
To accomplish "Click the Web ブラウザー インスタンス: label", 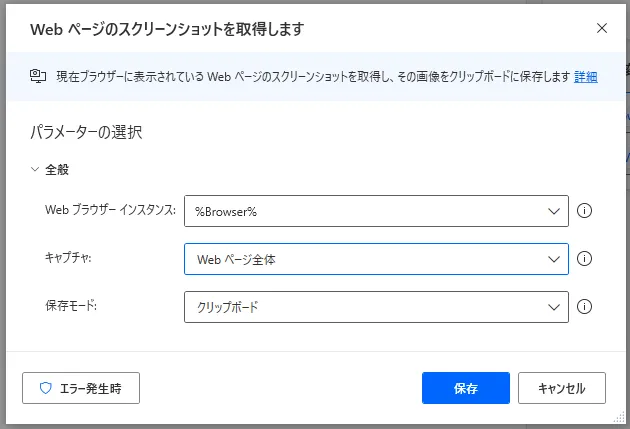I will 110,210.
